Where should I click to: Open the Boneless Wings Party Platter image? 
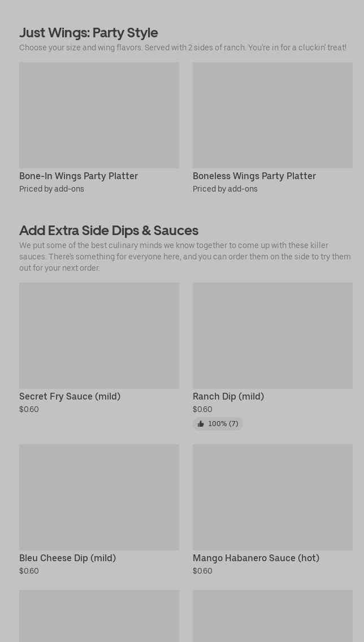point(272,115)
